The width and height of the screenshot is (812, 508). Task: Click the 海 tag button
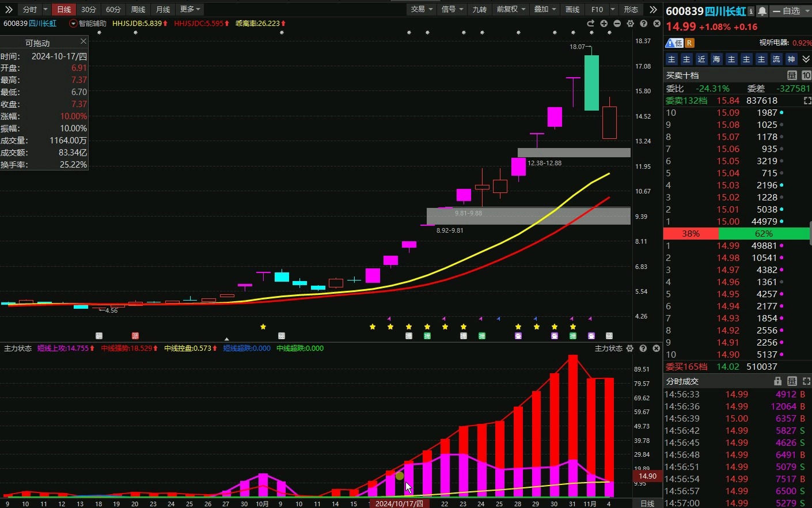[x=716, y=59]
